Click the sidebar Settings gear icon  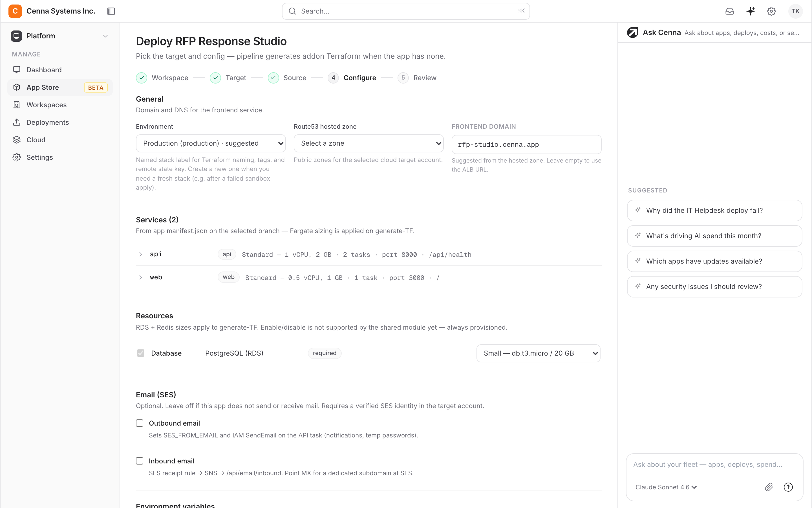click(16, 157)
